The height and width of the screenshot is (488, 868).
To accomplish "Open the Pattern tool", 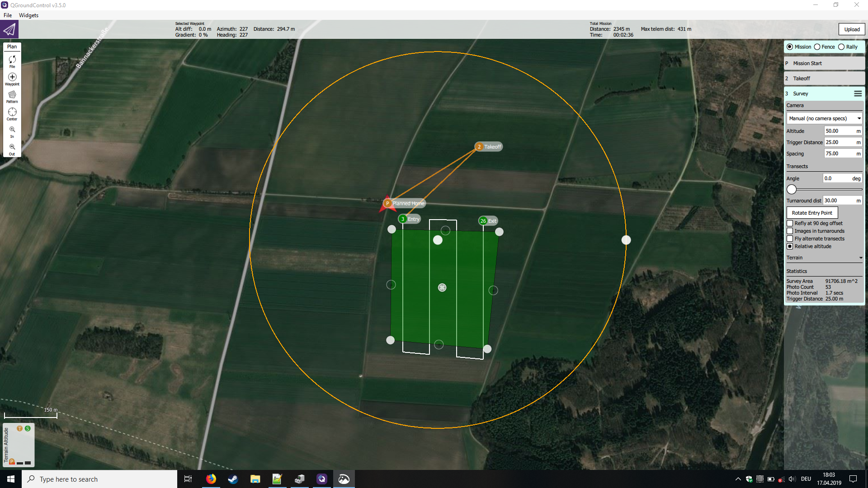I will pos(12,96).
